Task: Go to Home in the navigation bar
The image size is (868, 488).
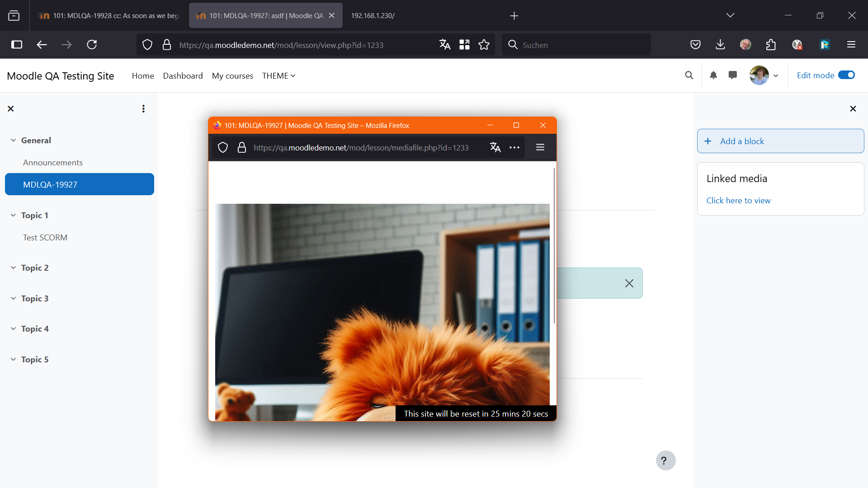Action: tap(143, 76)
